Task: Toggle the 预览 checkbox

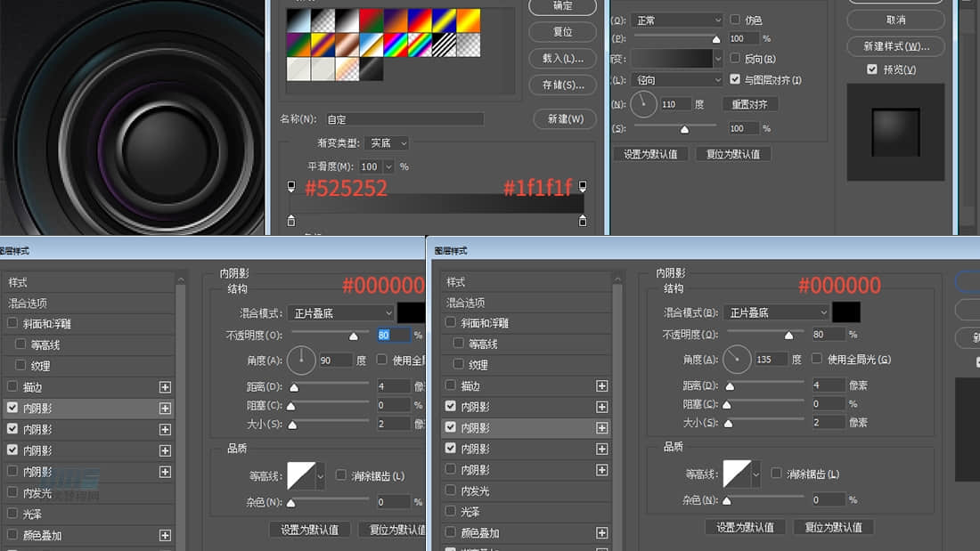Action: [872, 69]
